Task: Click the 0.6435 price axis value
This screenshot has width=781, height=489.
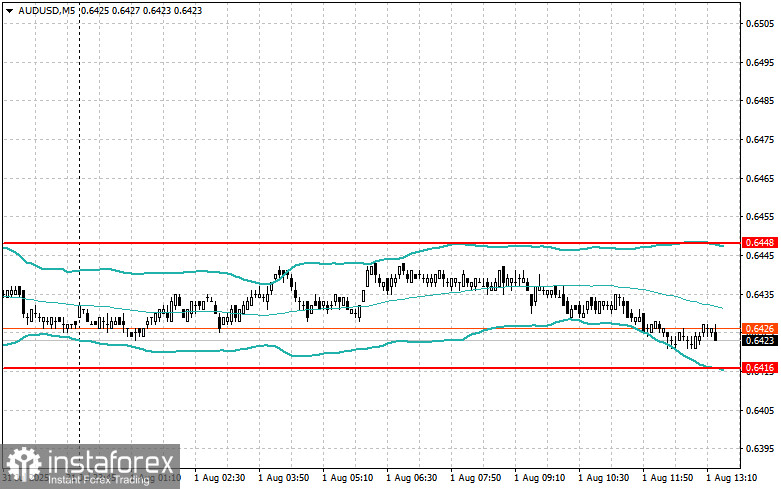Action: [x=760, y=295]
